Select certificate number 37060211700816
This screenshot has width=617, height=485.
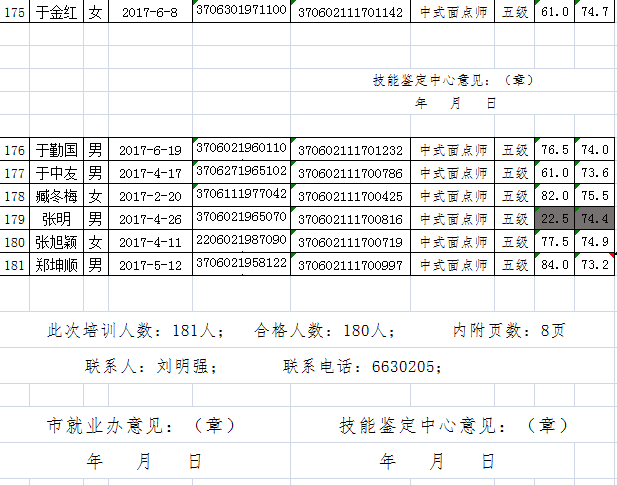point(350,219)
